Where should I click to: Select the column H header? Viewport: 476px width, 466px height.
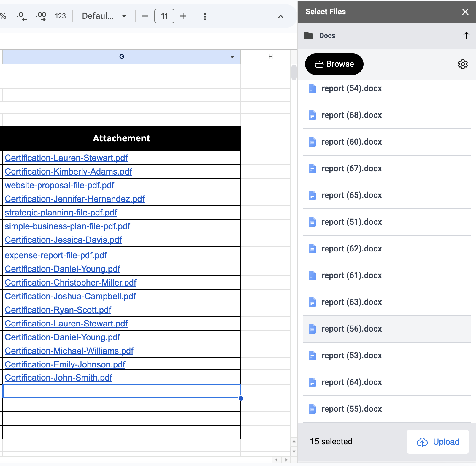[270, 57]
